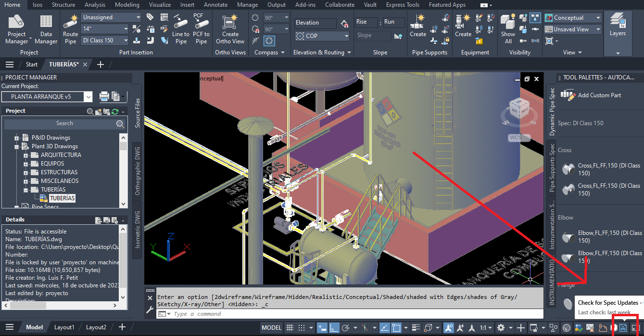
Task: Toggle the drawing grid display
Action: click(290, 328)
